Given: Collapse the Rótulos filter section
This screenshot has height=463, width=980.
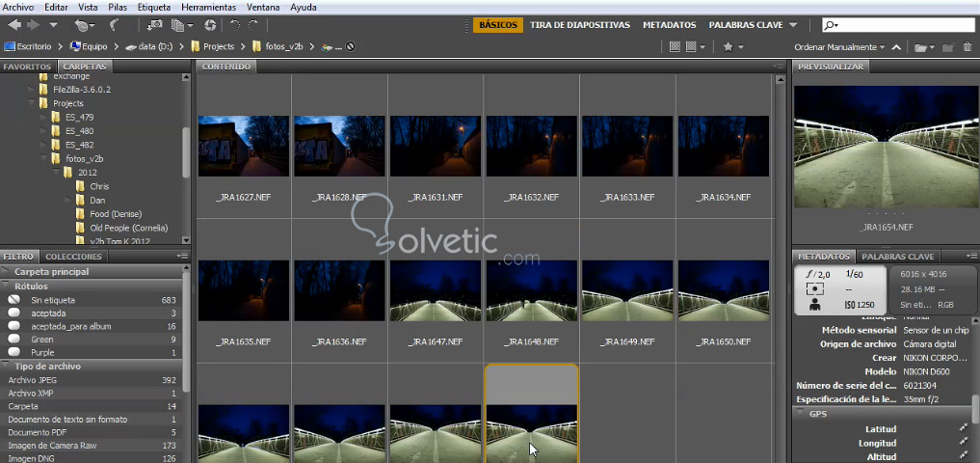Looking at the screenshot, I should pyautogui.click(x=6, y=286).
